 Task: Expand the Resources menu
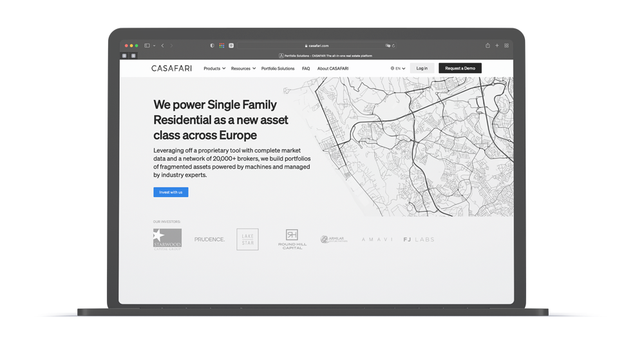tap(243, 68)
